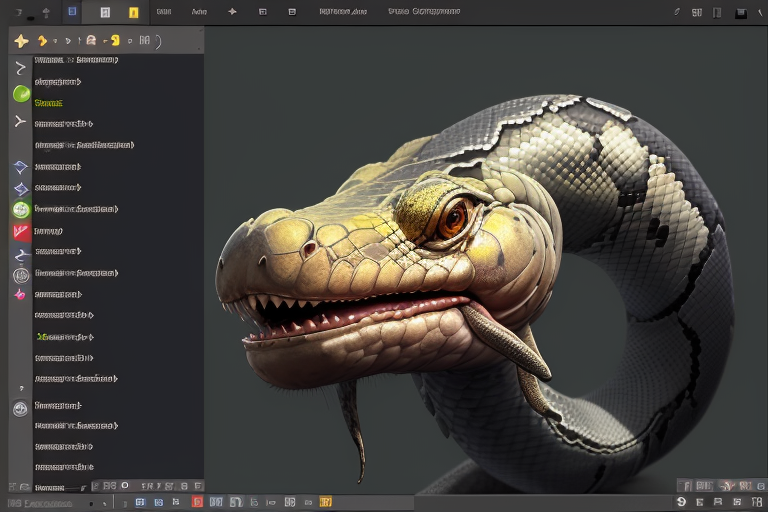
Task: Click the orange icon in bottom toolbar
Action: (x=325, y=501)
